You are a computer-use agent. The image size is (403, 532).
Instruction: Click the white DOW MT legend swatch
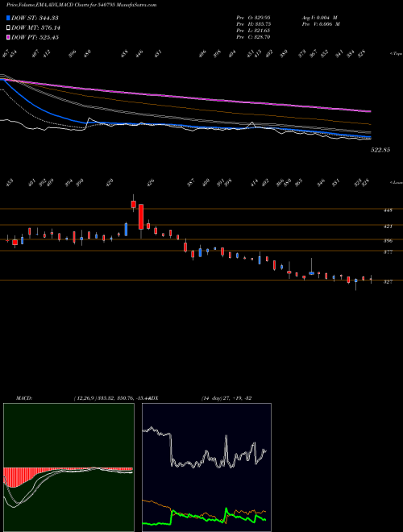pos(8,28)
